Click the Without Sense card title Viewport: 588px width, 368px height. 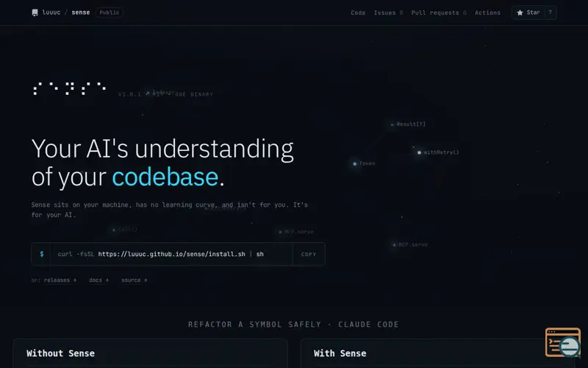[x=60, y=353]
